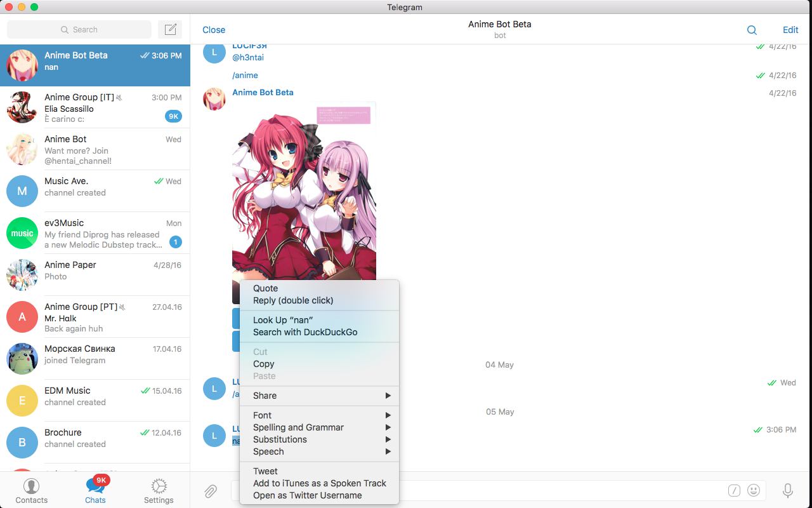Select the Anime Bot chat avatar
This screenshot has width=812, height=508.
(x=22, y=149)
